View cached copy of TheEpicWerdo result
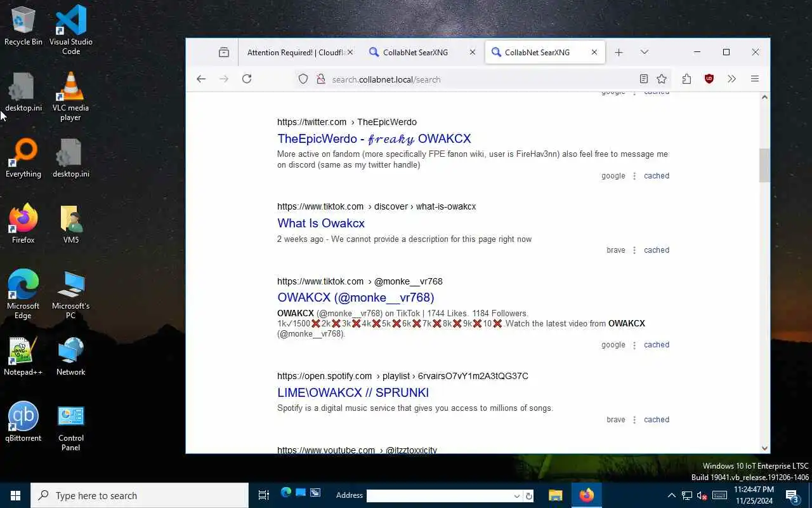This screenshot has width=812, height=508. click(x=657, y=176)
